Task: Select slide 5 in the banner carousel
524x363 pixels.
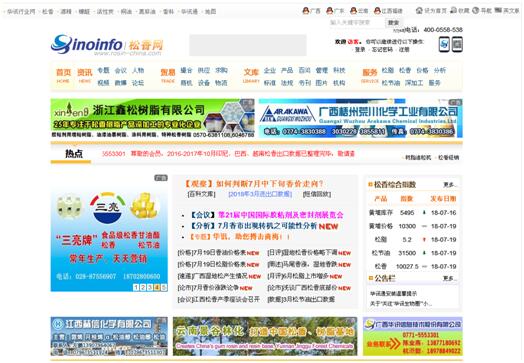Action: (x=164, y=287)
